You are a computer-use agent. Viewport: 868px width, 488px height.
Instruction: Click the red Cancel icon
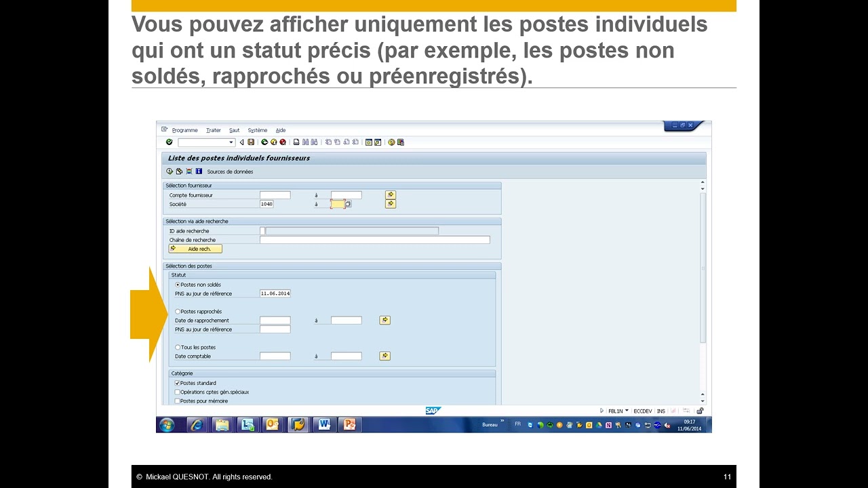(283, 142)
